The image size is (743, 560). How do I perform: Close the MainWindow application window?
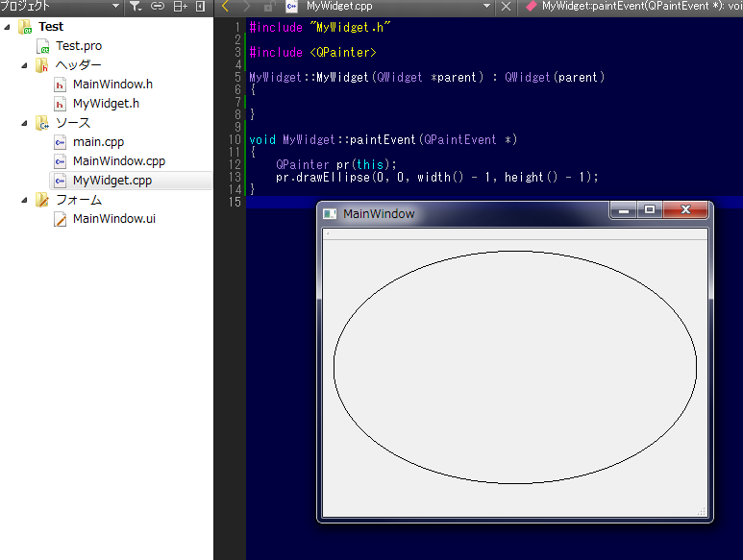point(685,209)
